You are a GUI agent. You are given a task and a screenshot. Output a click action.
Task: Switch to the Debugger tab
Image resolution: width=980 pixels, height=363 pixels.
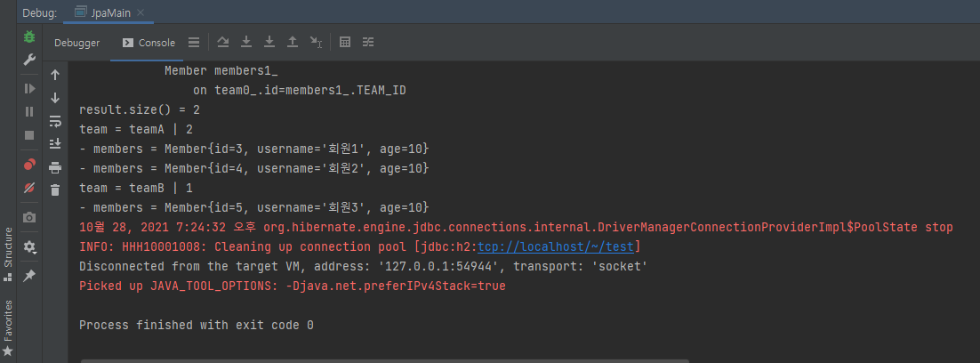(x=76, y=43)
